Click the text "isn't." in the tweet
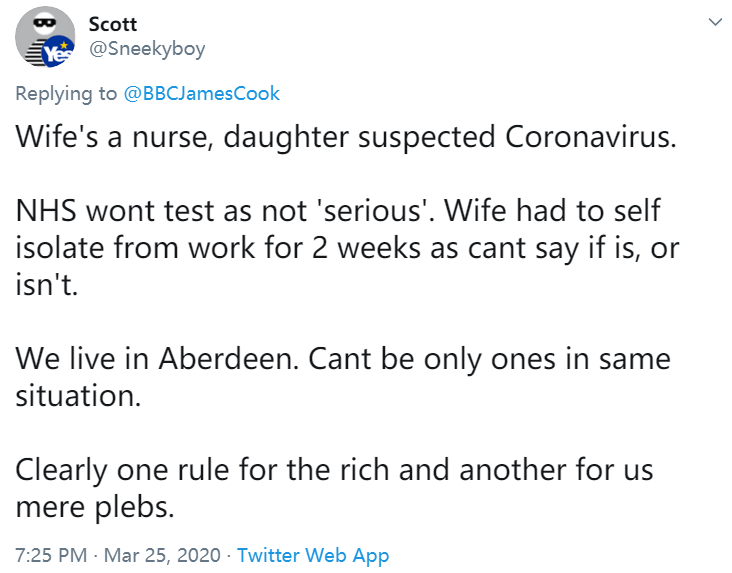 [45, 284]
